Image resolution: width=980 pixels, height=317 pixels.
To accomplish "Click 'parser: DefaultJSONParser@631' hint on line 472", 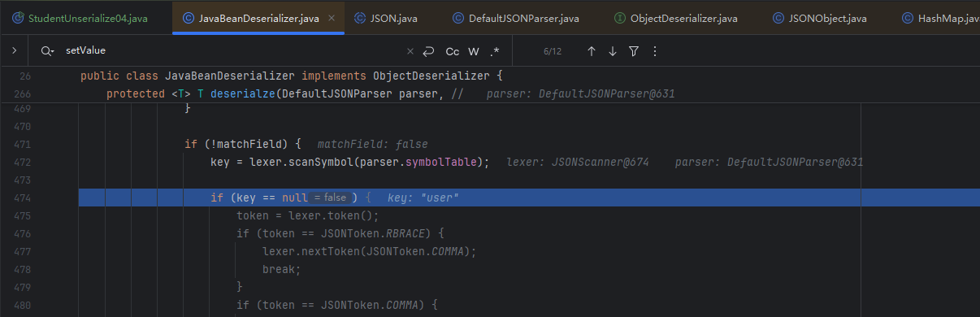I will pyautogui.click(x=769, y=162).
